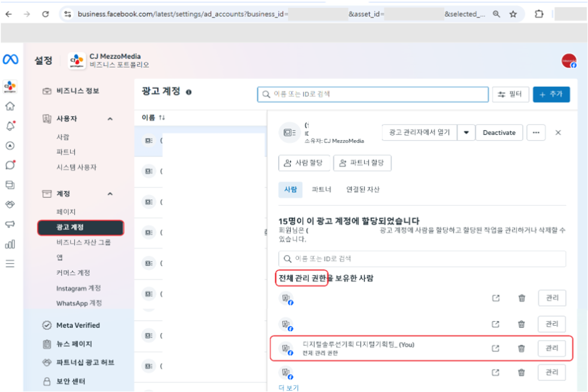Open Instagram 계정
The height and width of the screenshot is (392, 588).
(78, 288)
